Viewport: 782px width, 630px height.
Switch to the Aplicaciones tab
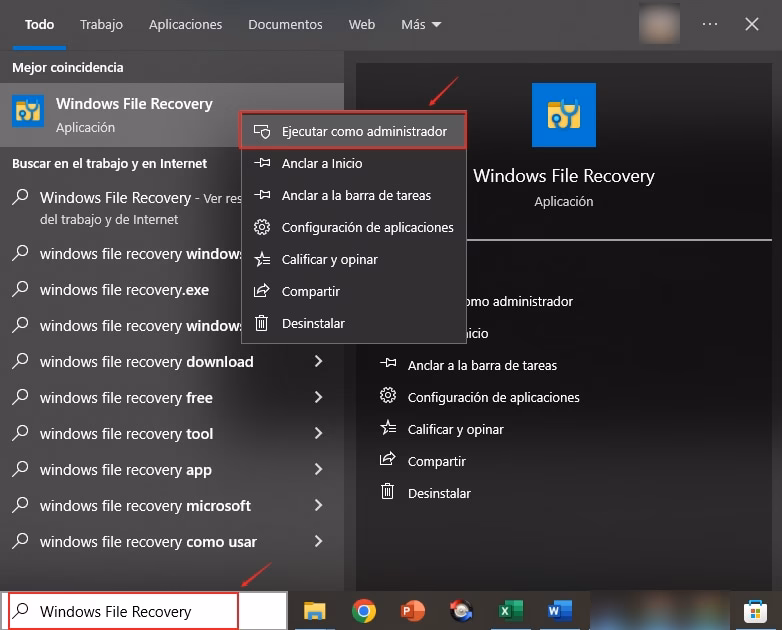tap(186, 24)
